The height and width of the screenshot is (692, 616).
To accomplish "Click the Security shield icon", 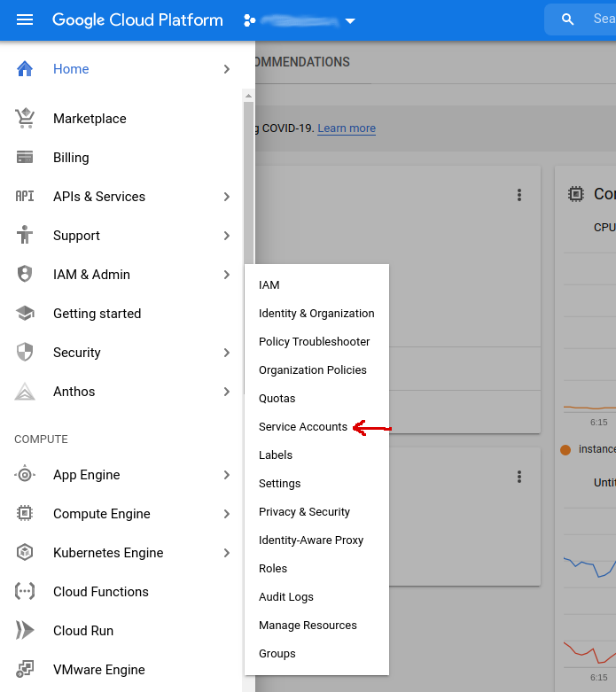I will tap(25, 352).
